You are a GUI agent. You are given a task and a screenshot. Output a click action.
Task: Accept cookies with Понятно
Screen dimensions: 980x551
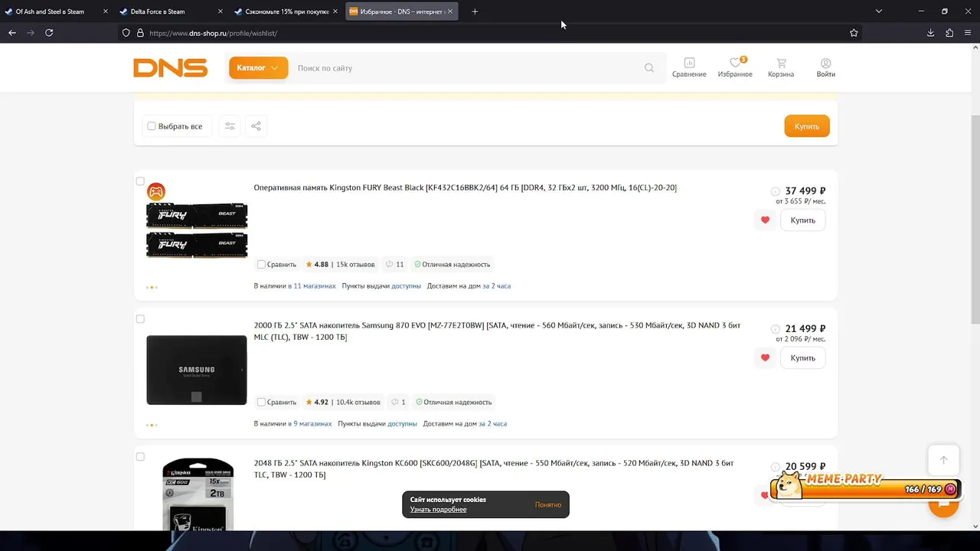548,505
